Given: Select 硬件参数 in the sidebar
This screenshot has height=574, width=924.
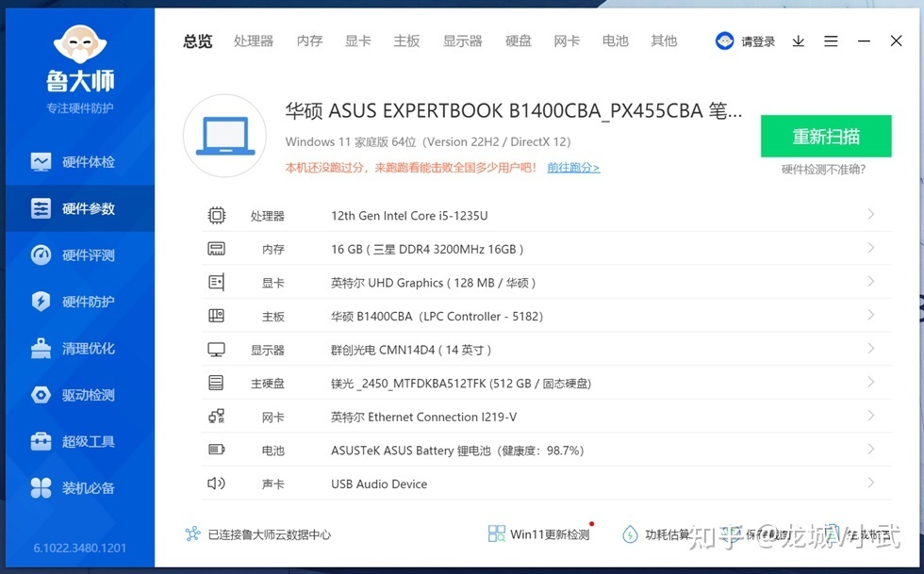Looking at the screenshot, I should [x=80, y=208].
